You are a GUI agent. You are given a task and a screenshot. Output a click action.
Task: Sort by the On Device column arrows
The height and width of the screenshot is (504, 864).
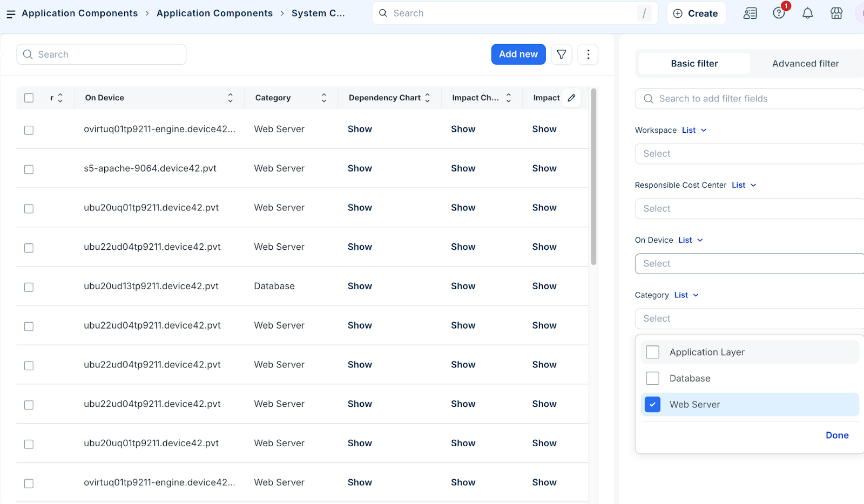[230, 98]
